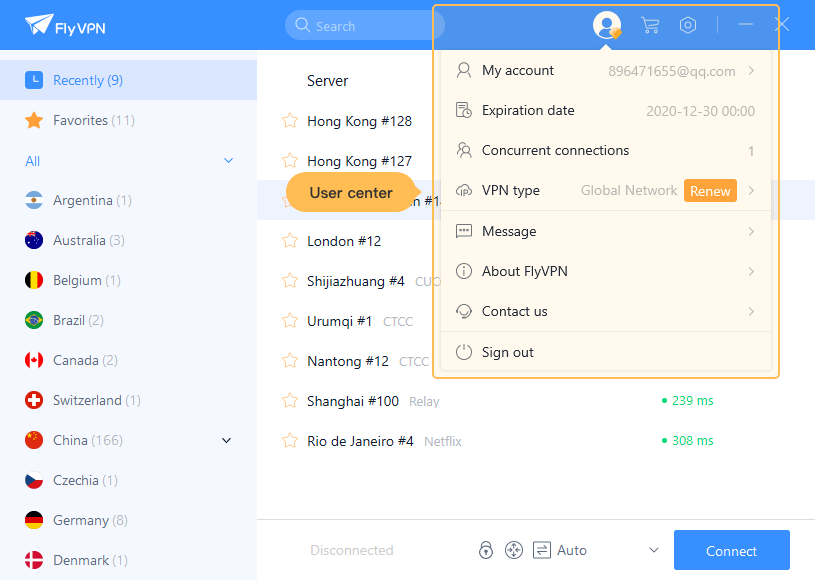Choose Sign out from the menu
This screenshot has height=580, width=815.
606,352
